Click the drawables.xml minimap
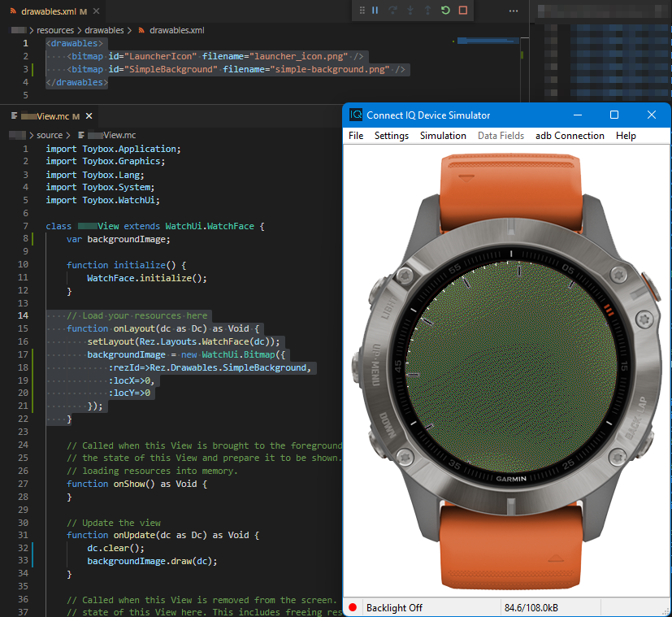Image resolution: width=672 pixels, height=617 pixels. [488, 41]
